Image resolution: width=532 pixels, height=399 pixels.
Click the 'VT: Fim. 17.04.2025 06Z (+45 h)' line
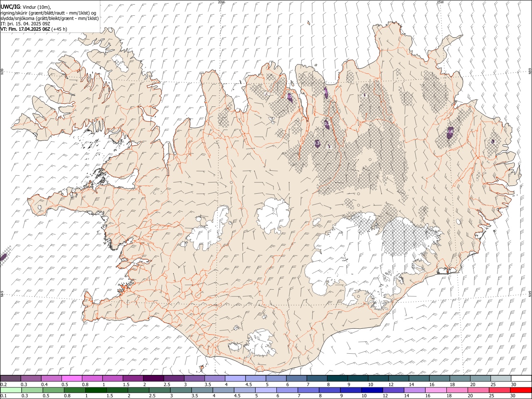click(34, 29)
